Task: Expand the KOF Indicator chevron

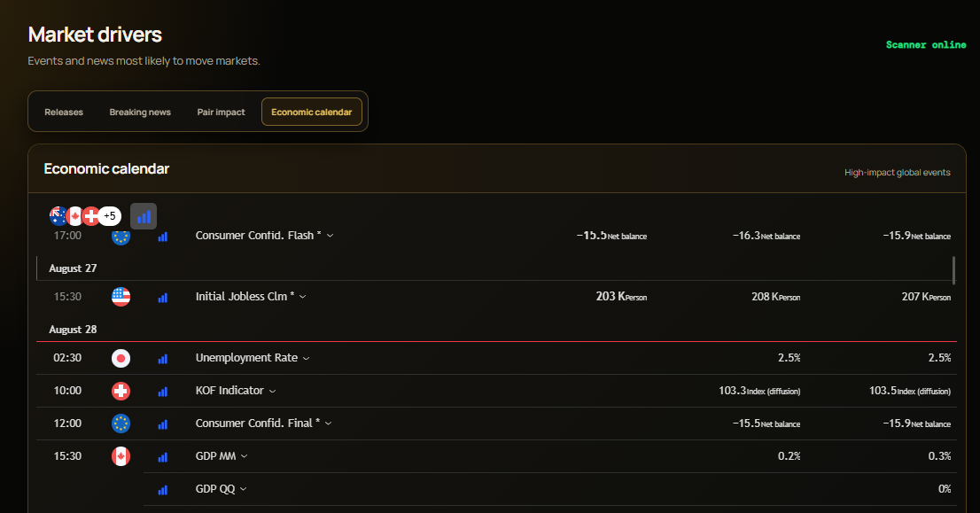Action: (x=273, y=391)
